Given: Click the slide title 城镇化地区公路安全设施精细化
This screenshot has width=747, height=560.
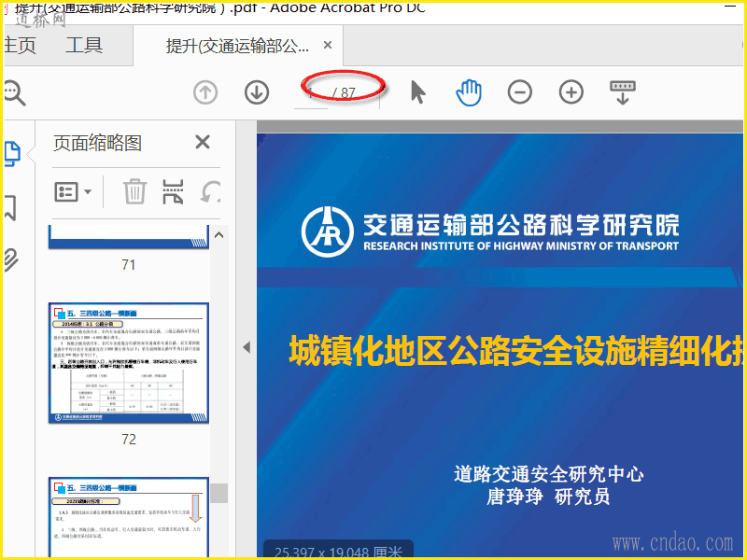Looking at the screenshot, I should pyautogui.click(x=515, y=351).
